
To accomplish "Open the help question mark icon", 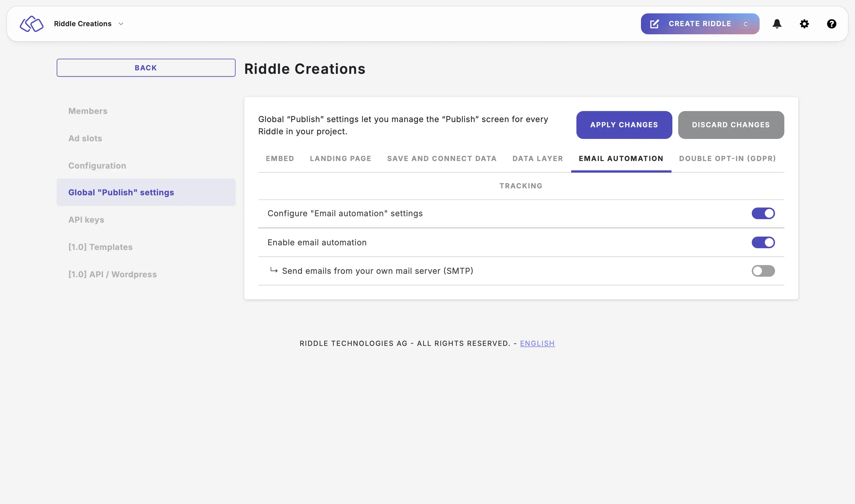I will click(x=831, y=24).
